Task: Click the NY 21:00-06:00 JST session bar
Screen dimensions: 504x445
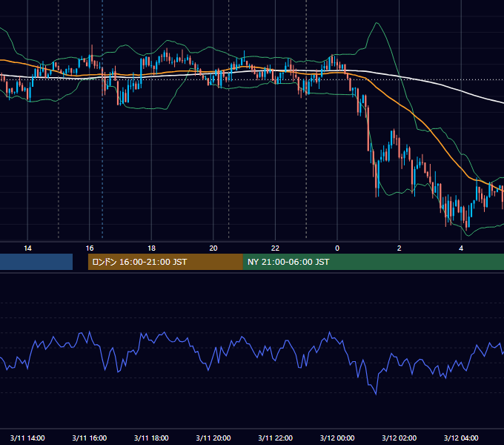Action: coord(373,262)
